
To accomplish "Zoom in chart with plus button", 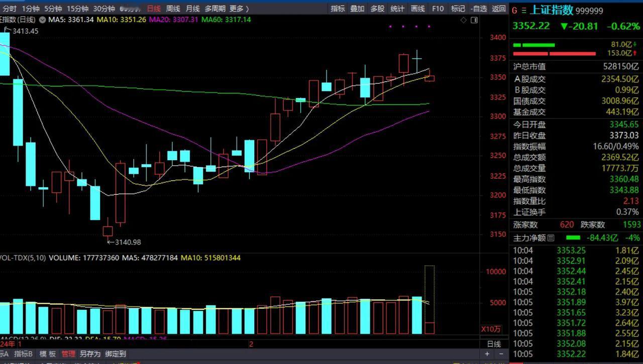I will [487, 354].
